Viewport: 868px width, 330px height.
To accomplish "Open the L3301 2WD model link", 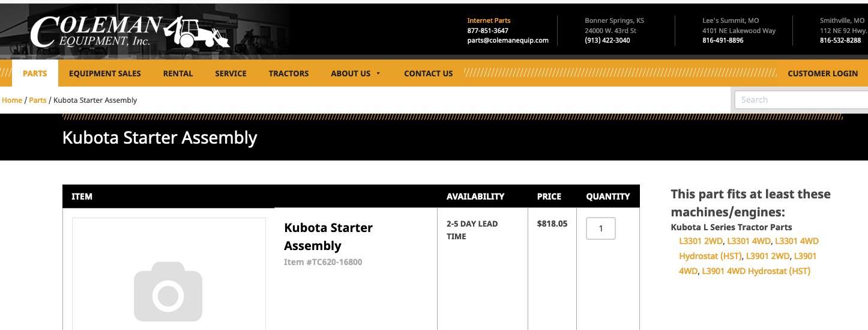I will (x=701, y=241).
